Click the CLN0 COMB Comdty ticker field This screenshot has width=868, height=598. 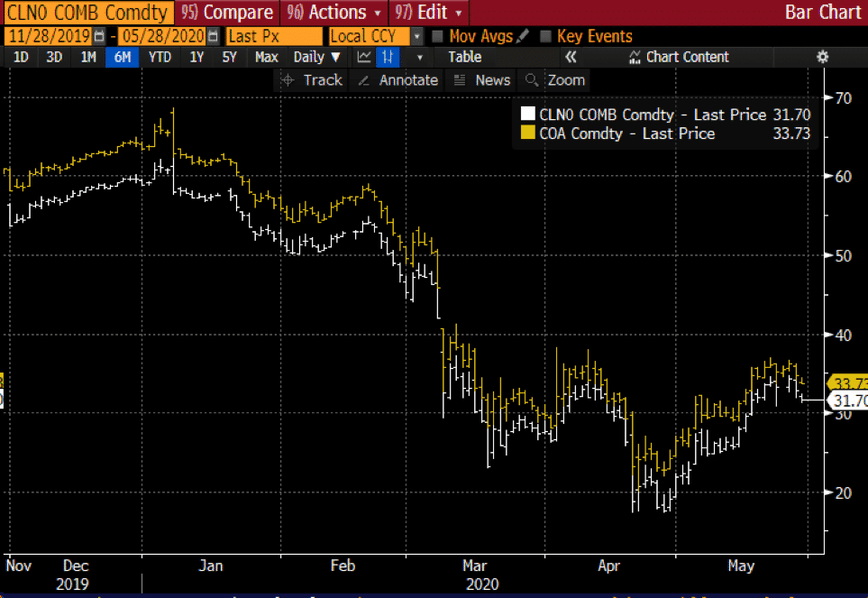pyautogui.click(x=87, y=13)
